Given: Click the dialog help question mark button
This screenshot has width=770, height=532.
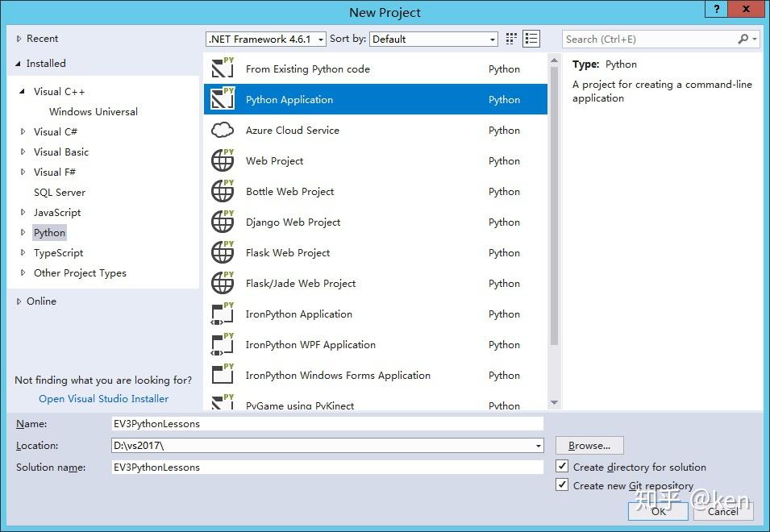Looking at the screenshot, I should tap(717, 9).
